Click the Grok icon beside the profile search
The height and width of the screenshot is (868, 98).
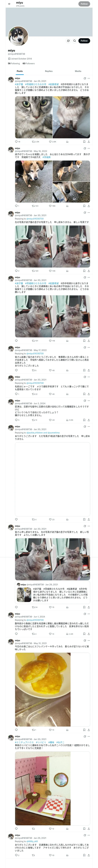point(68,41)
